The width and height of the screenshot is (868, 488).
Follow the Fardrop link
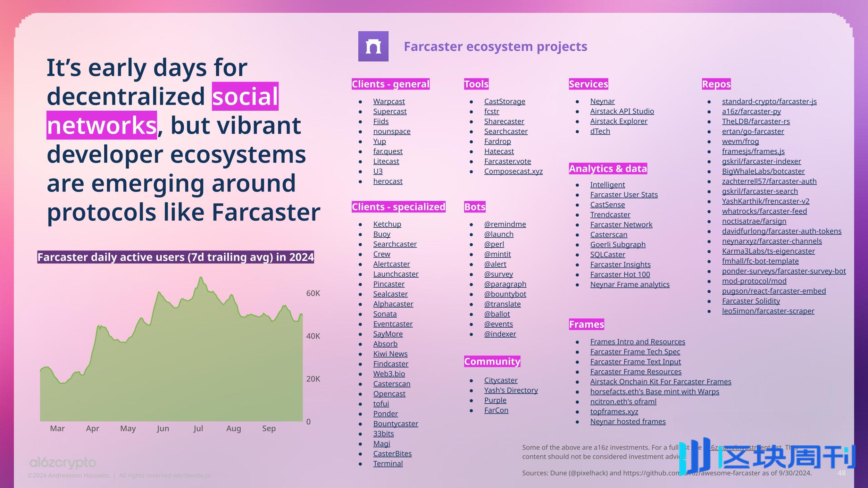point(498,141)
